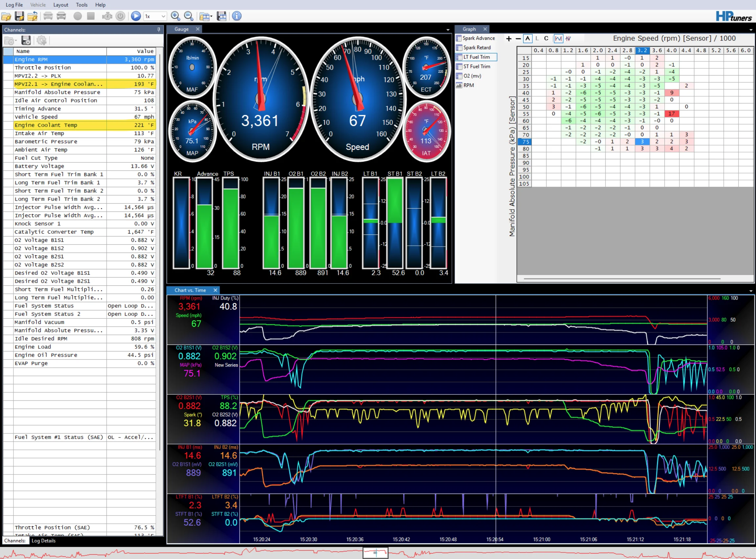Save the channel configuration
Screen dimensions: 756x559
pos(26,41)
